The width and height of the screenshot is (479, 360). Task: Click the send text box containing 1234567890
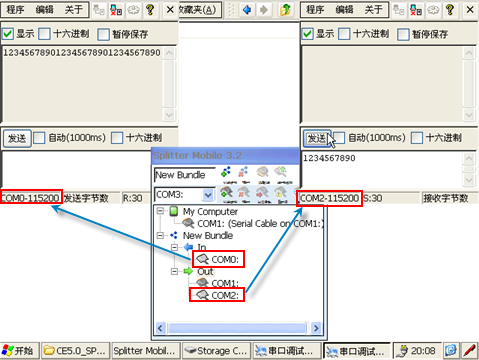pos(382,169)
